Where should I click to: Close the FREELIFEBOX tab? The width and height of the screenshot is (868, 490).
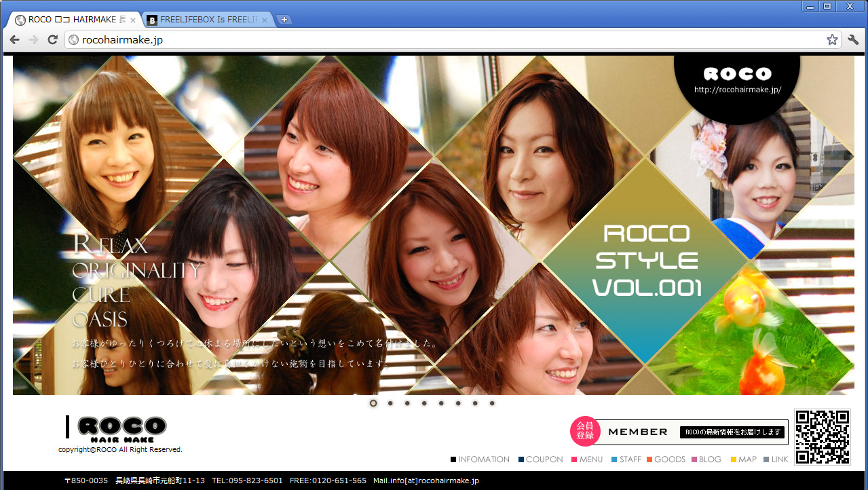(x=265, y=20)
